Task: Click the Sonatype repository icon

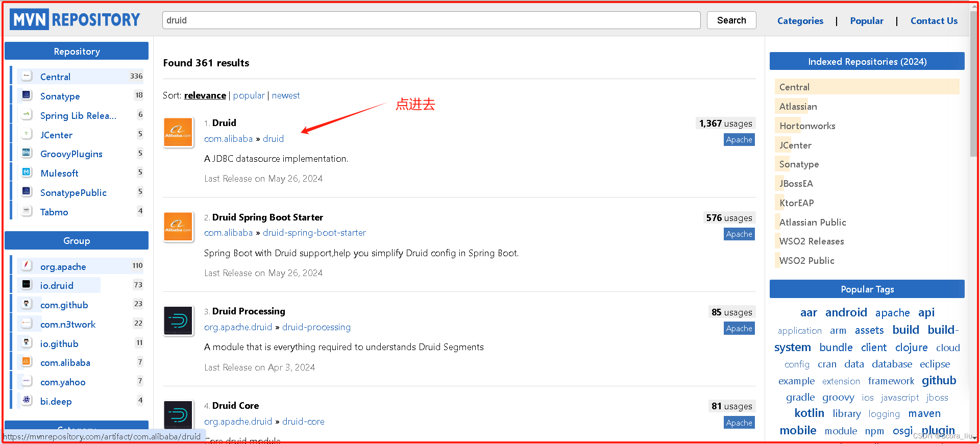Action: click(x=27, y=95)
